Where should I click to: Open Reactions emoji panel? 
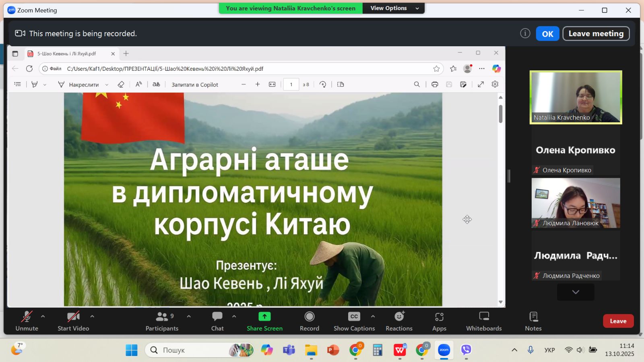pyautogui.click(x=399, y=321)
